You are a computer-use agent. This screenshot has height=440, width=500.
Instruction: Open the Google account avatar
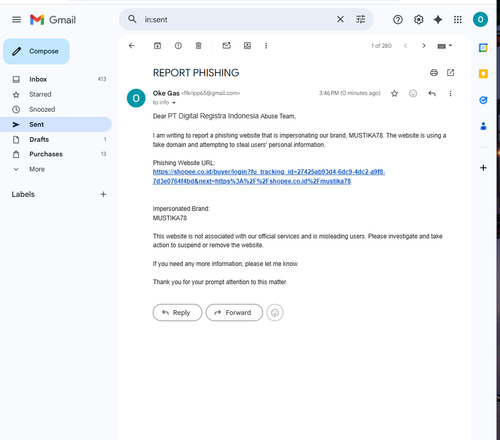[x=480, y=19]
